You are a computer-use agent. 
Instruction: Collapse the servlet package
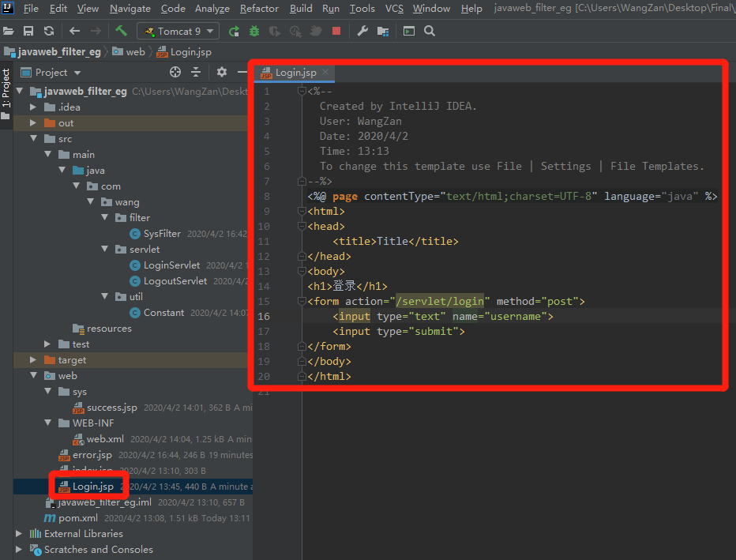[x=105, y=249]
